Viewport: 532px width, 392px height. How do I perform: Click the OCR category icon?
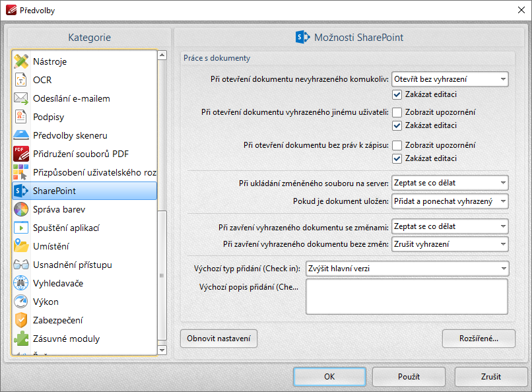point(21,80)
